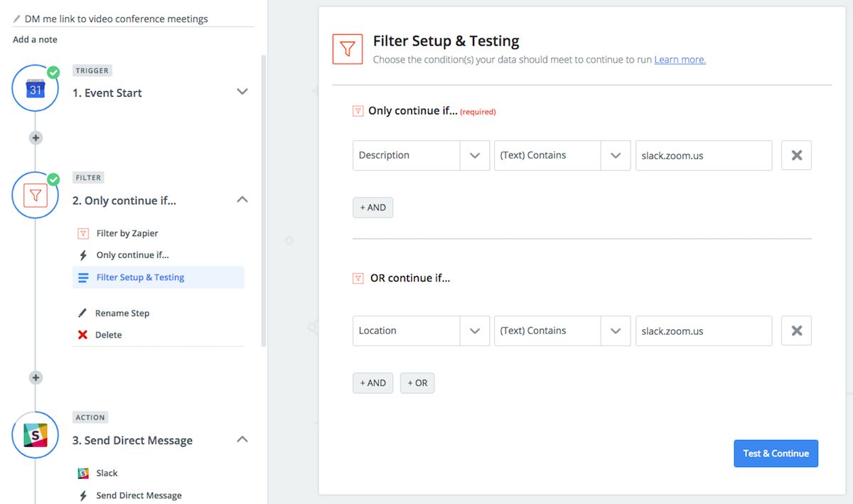This screenshot has height=504, width=853.
Task: Collapse the Only continue if step
Action: tap(242, 200)
